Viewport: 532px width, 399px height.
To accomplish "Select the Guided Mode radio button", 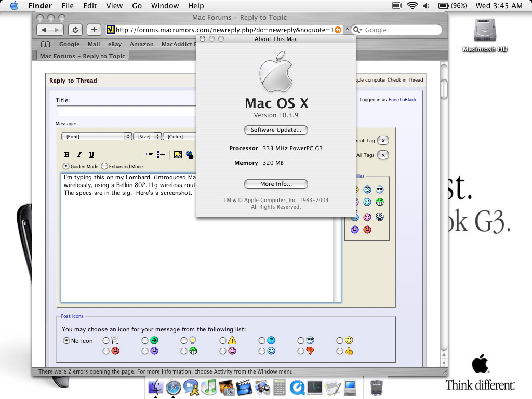I will point(66,166).
